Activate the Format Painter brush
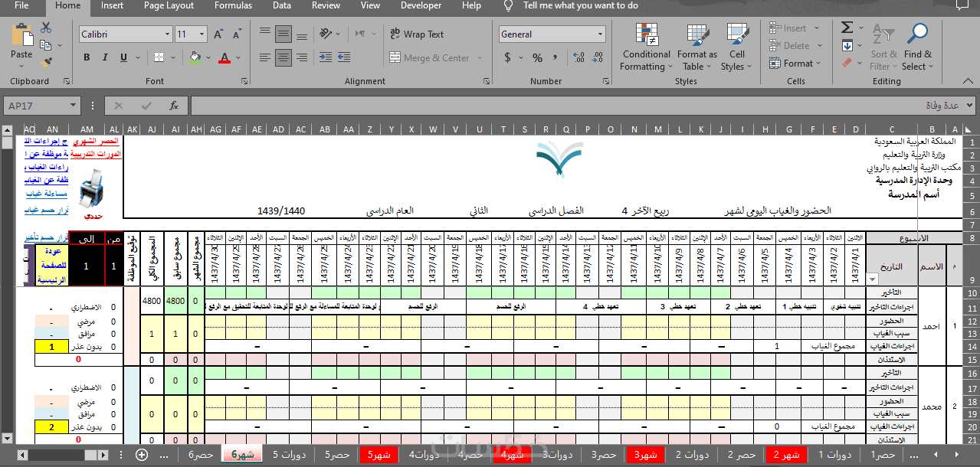 pos(46,61)
